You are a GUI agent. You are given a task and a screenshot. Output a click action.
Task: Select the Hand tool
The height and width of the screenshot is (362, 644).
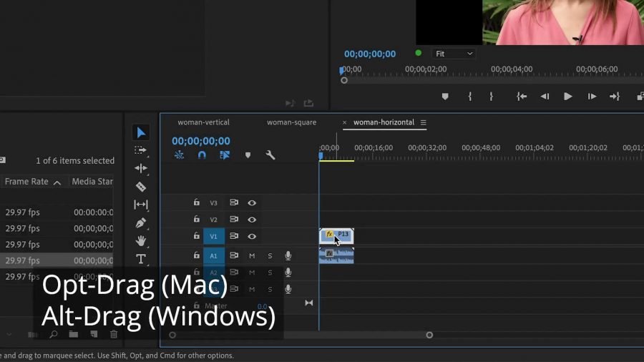click(x=141, y=241)
